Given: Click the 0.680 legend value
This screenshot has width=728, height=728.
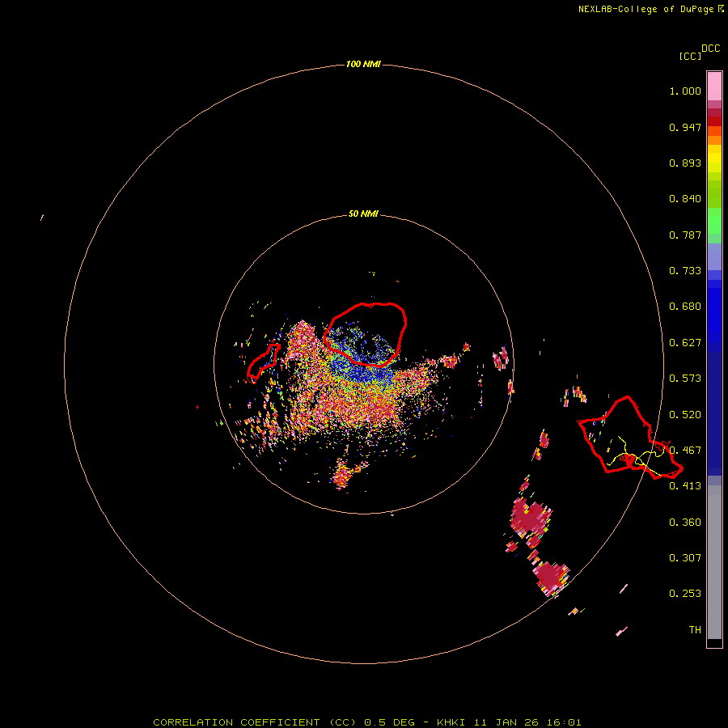Looking at the screenshot, I should click(x=685, y=307).
